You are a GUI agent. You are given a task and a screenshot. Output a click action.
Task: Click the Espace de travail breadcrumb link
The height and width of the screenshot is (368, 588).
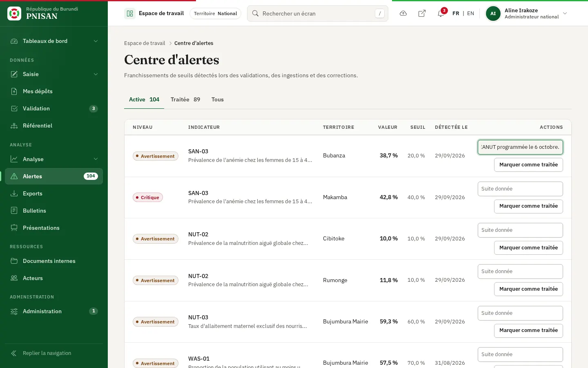tap(145, 43)
